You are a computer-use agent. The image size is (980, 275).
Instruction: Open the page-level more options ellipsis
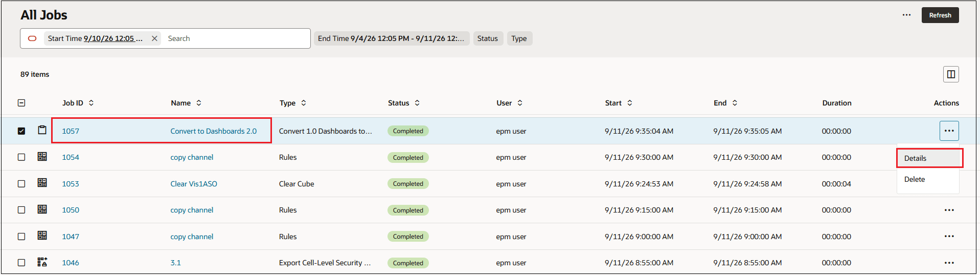tap(906, 15)
